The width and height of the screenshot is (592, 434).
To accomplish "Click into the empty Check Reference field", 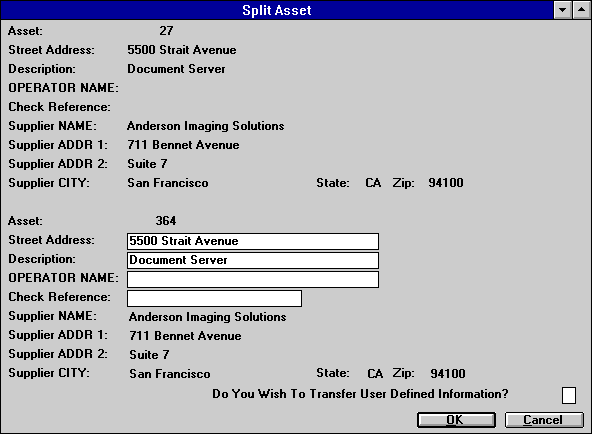I will tap(214, 299).
